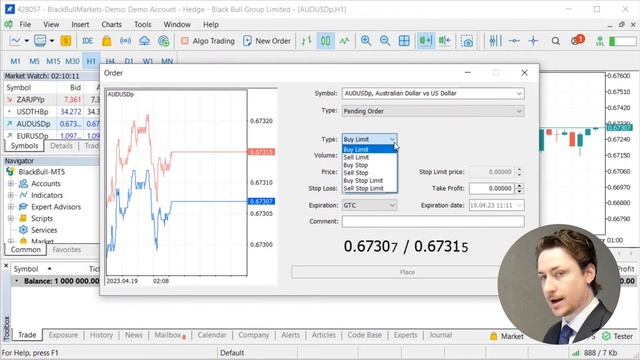
Task: Select the M15 timeframe
Action: click(53, 61)
